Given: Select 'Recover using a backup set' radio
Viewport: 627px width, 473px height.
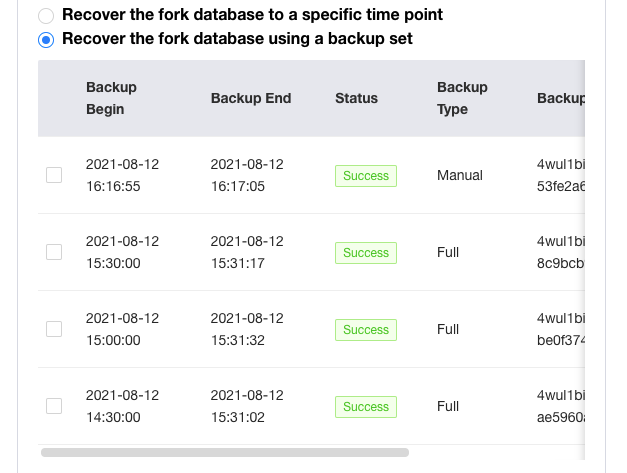Looking at the screenshot, I should point(46,40).
